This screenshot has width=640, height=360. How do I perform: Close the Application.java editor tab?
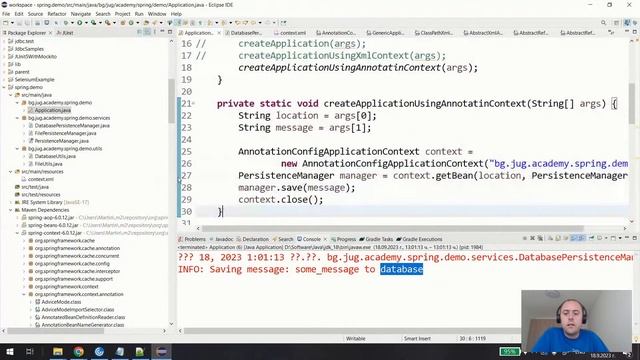[x=219, y=33]
